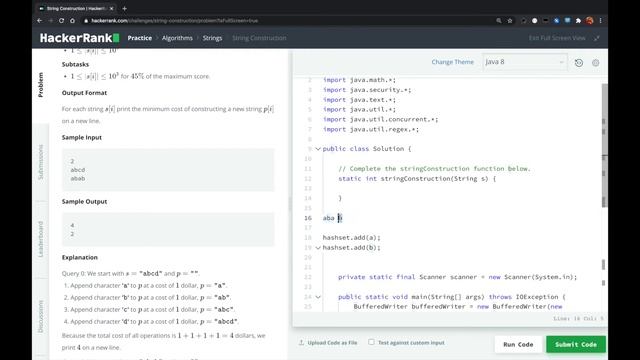Enable Test against custom input checkbox
Viewport: 640px width, 360px height.
point(371,342)
